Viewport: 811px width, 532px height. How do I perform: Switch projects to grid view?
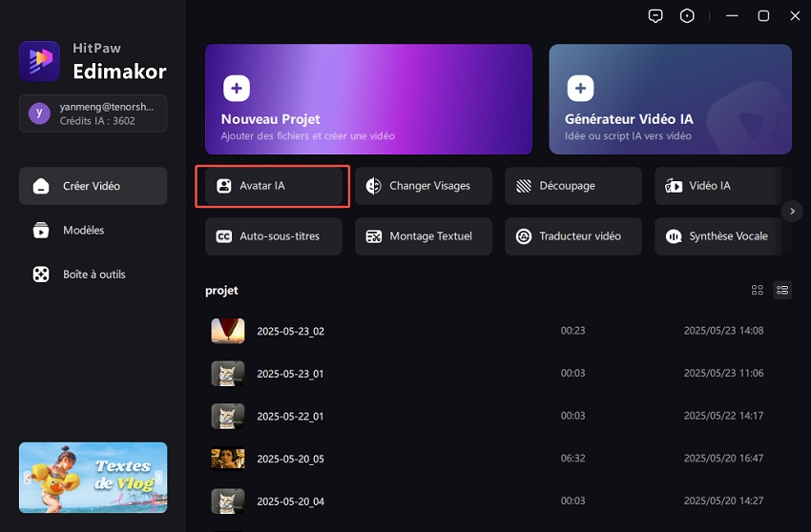(x=758, y=290)
